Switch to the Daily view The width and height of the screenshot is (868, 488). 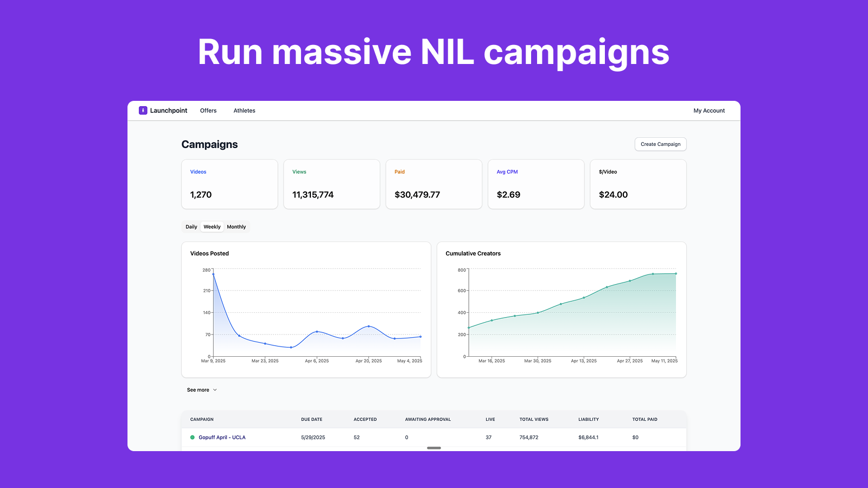(x=191, y=227)
